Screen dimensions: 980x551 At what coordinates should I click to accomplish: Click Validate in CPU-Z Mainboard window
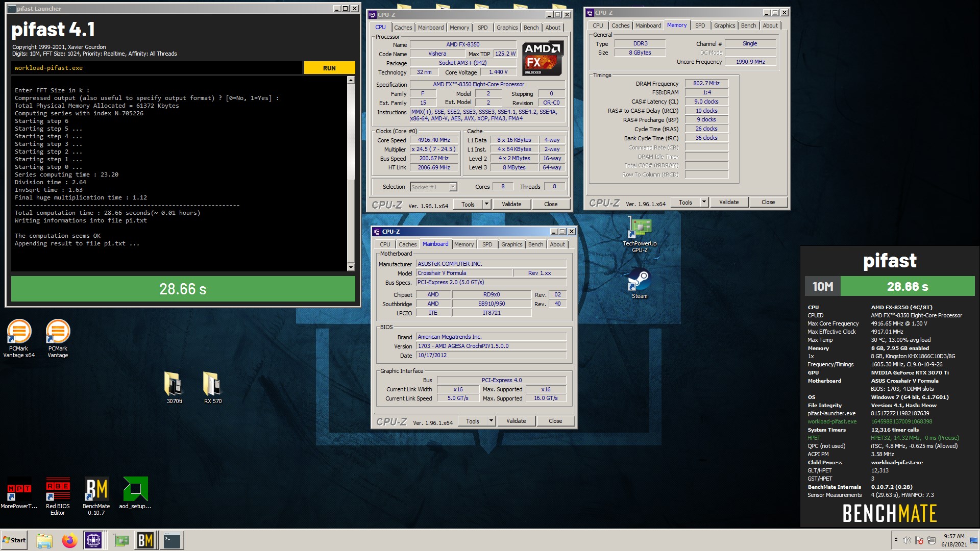point(516,421)
